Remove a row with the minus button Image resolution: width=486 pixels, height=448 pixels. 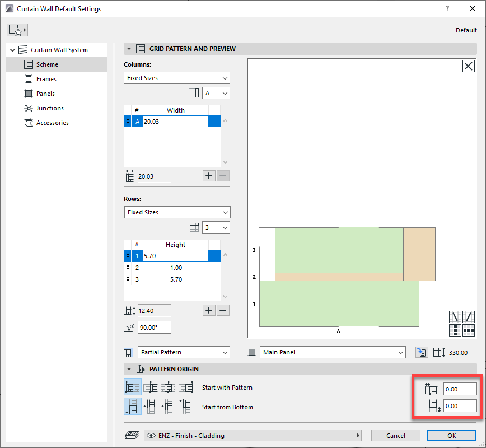pos(223,310)
